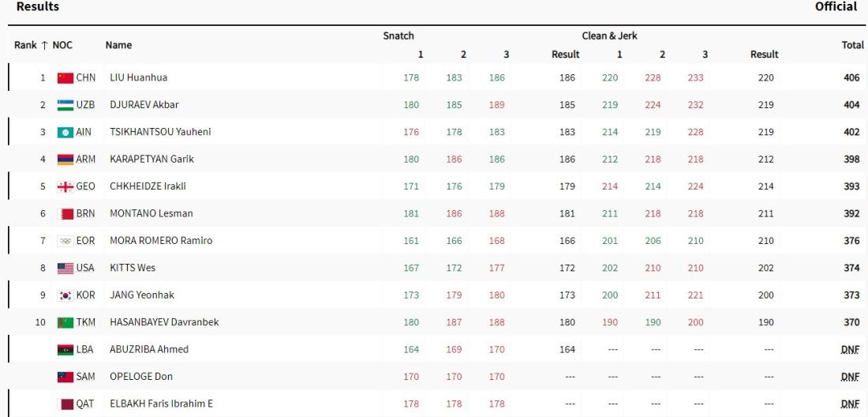Click the Samoa flag icon
Image resolution: width=868 pixels, height=417 pixels.
[65, 377]
